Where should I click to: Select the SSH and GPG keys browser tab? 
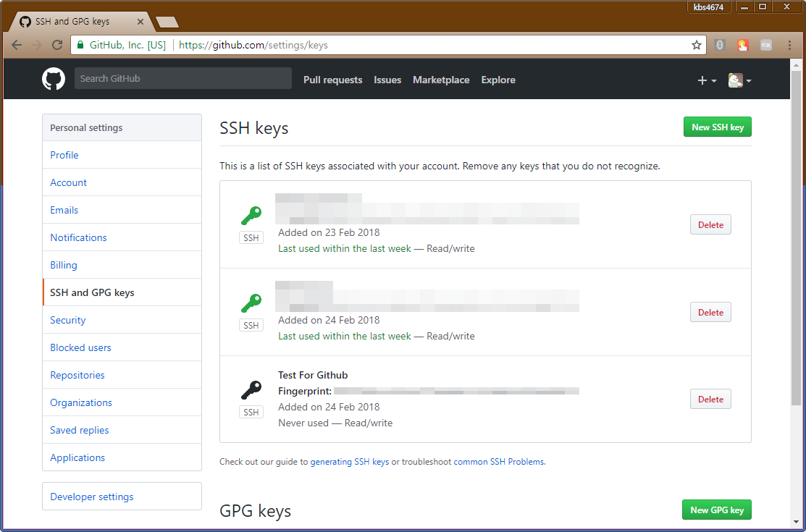point(80,22)
